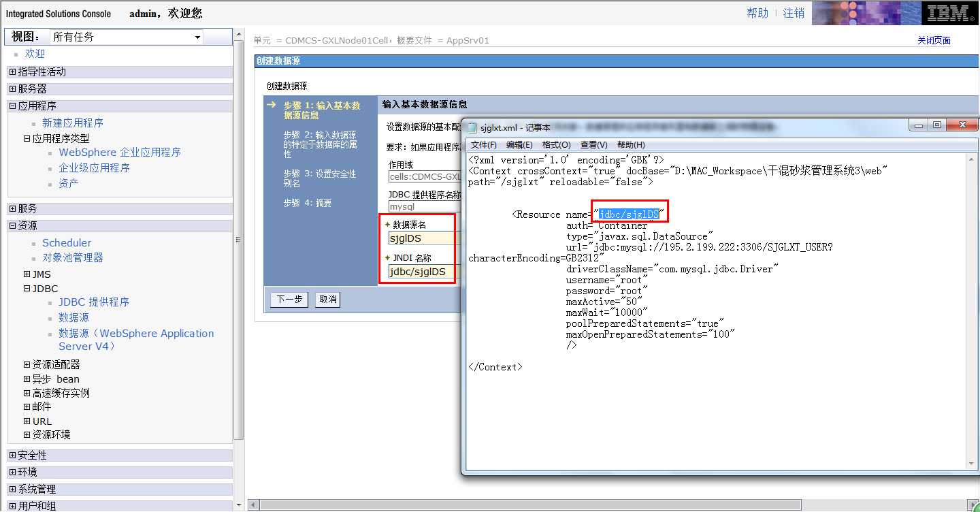Open the 资产 link
980x512 pixels.
(68, 183)
